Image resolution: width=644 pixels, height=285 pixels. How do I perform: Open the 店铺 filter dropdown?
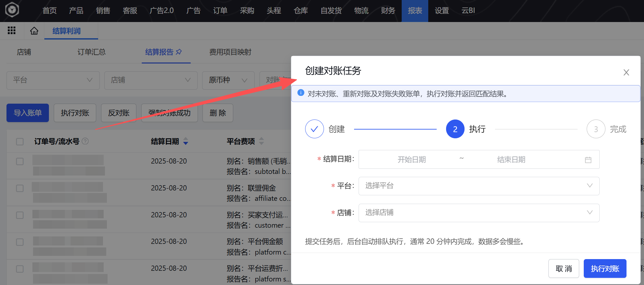(x=151, y=80)
